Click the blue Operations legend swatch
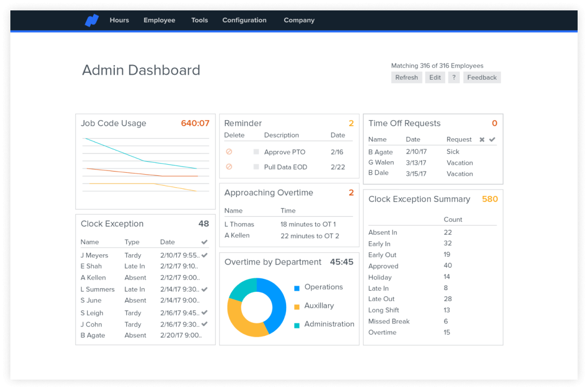The height and width of the screenshot is (390, 588). (297, 288)
